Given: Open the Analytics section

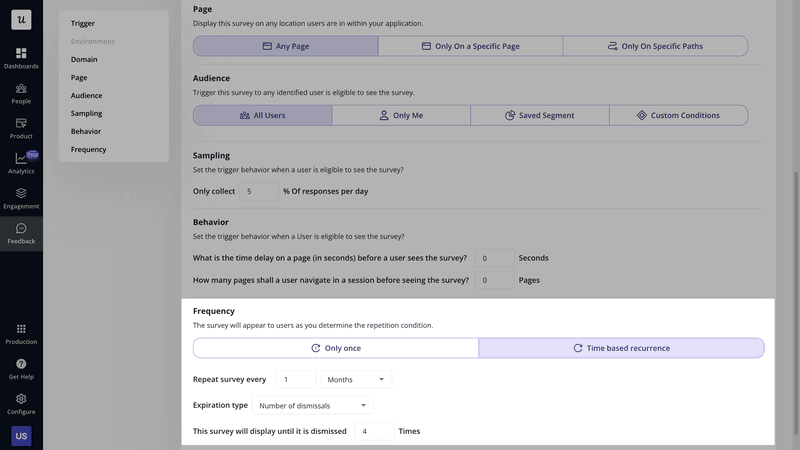Looking at the screenshot, I should click(x=21, y=163).
